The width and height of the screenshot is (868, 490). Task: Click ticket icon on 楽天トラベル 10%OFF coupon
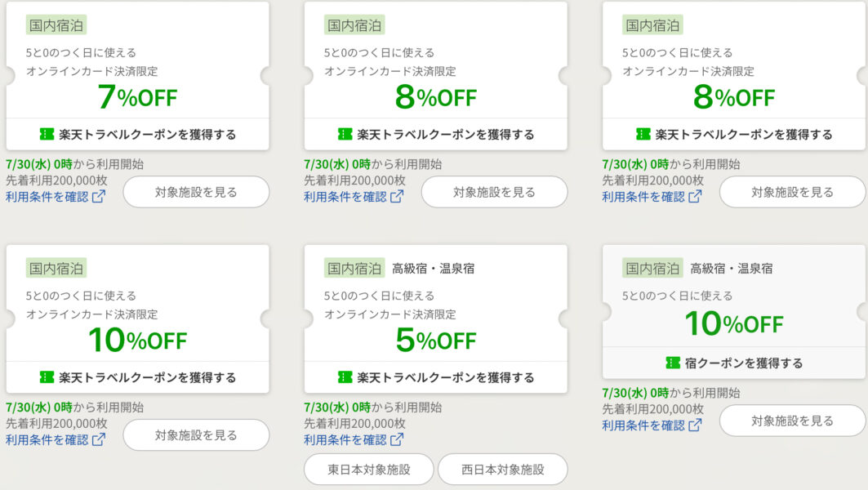(47, 377)
